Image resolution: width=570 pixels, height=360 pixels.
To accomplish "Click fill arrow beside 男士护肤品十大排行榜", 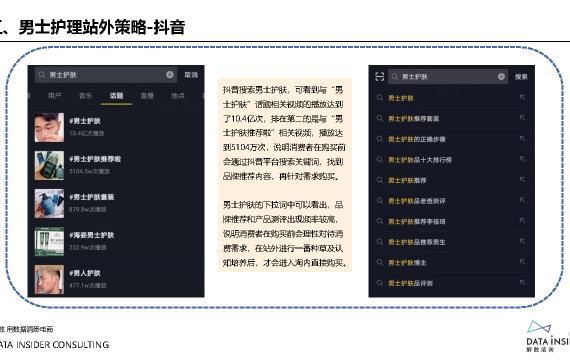I will tap(522, 159).
